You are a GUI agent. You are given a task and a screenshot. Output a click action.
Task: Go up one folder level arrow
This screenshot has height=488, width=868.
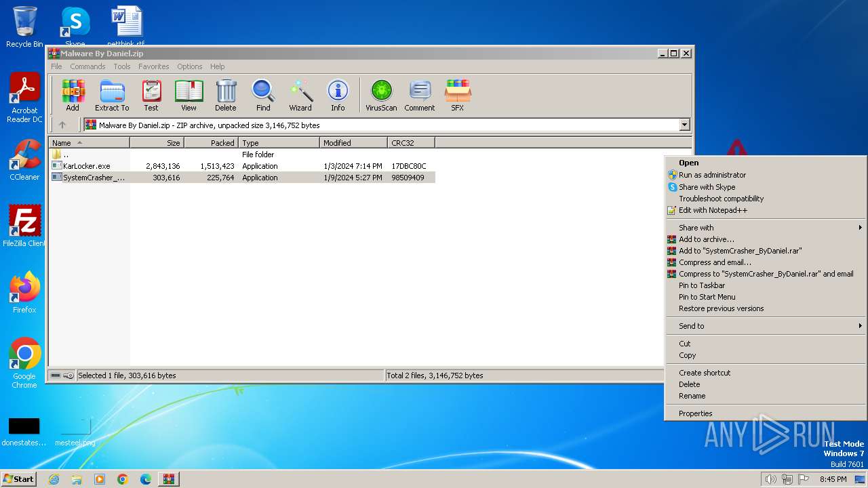[x=62, y=125]
